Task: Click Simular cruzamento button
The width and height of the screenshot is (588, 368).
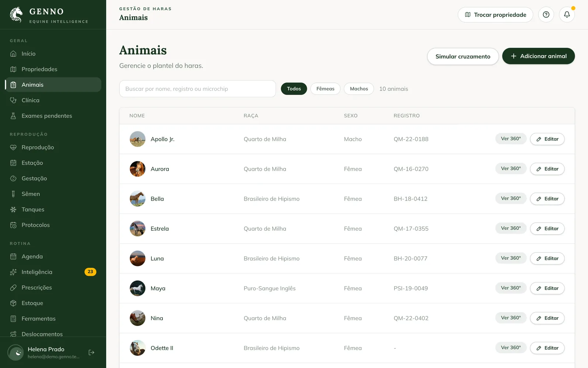Action: pyautogui.click(x=463, y=56)
